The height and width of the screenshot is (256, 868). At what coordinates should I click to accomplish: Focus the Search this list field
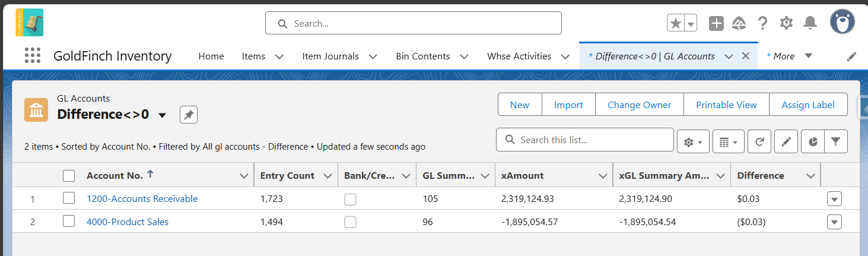(x=585, y=140)
